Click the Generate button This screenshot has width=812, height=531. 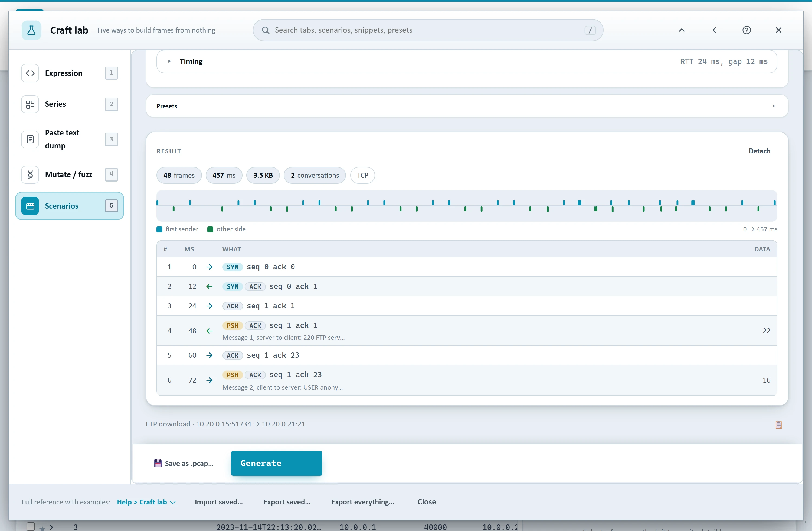coord(276,463)
